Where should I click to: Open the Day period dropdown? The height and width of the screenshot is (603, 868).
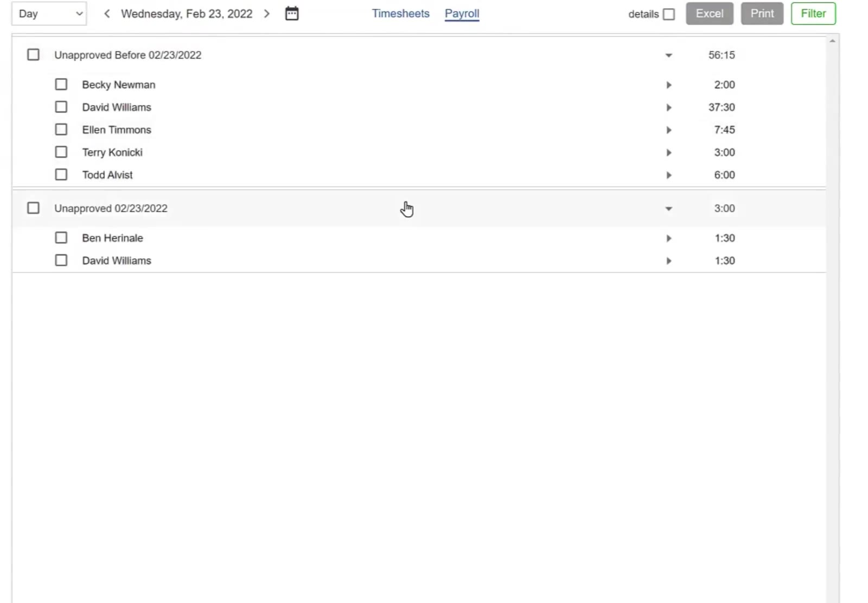point(49,14)
